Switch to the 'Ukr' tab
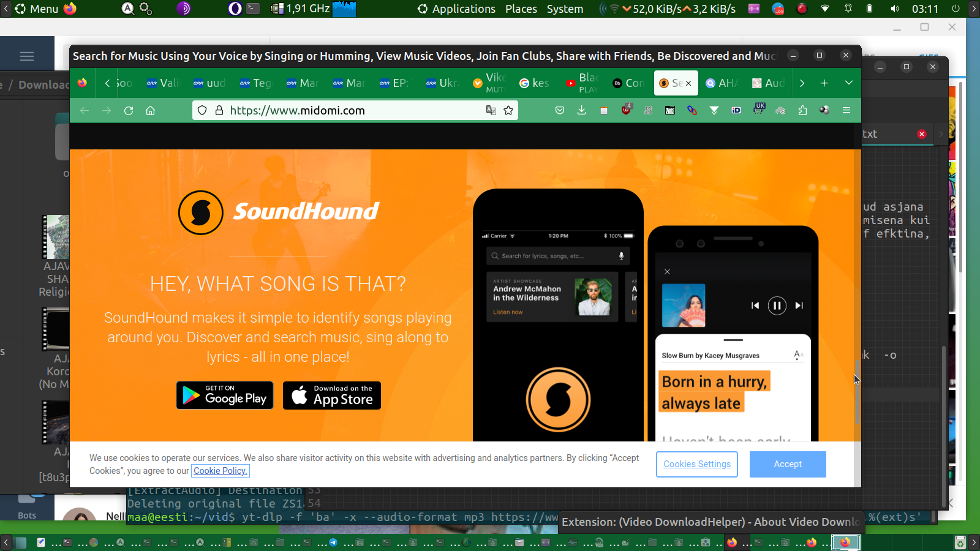This screenshot has height=551, width=980. [x=443, y=83]
